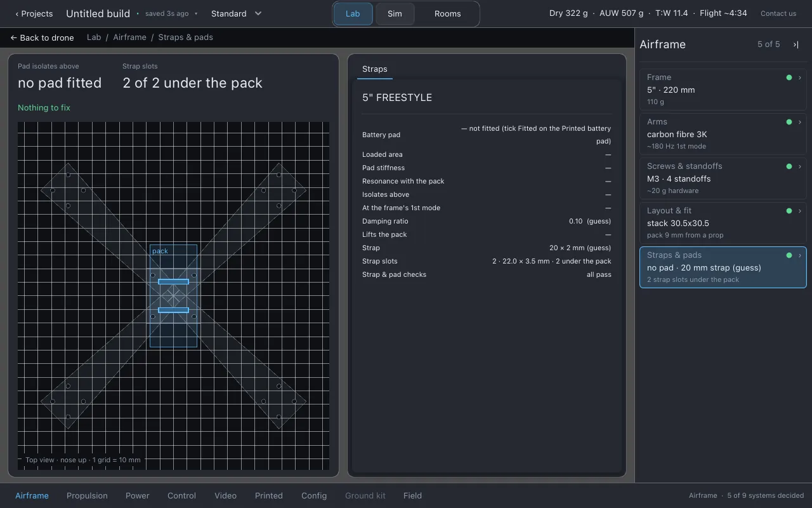Open the Straps & pads card chevron
812x508 pixels.
click(x=800, y=255)
